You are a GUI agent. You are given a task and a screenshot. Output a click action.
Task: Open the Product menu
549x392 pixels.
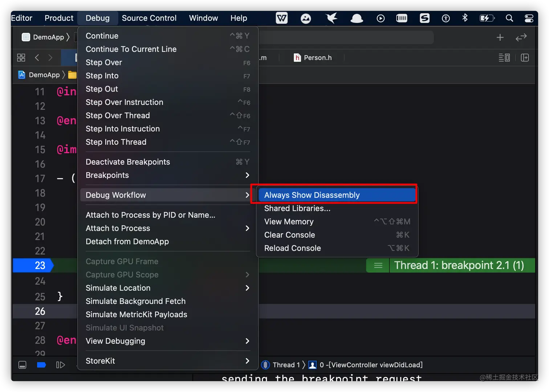pyautogui.click(x=59, y=18)
